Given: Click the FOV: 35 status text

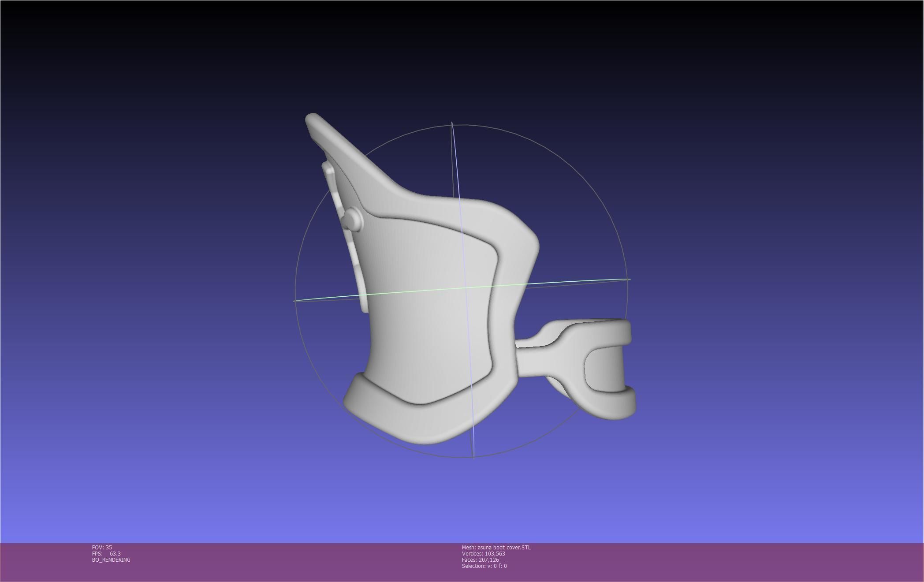Looking at the screenshot, I should pyautogui.click(x=102, y=547).
